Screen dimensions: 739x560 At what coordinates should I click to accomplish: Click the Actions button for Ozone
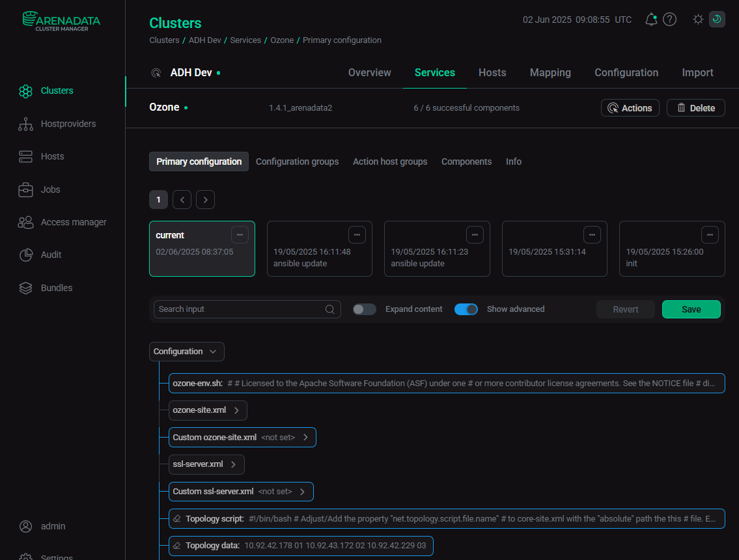tap(630, 108)
